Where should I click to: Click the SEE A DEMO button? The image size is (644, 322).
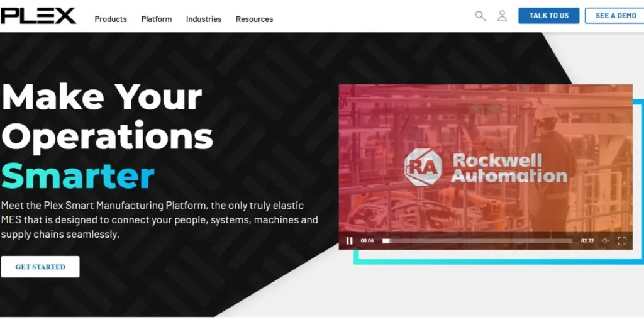point(615,16)
